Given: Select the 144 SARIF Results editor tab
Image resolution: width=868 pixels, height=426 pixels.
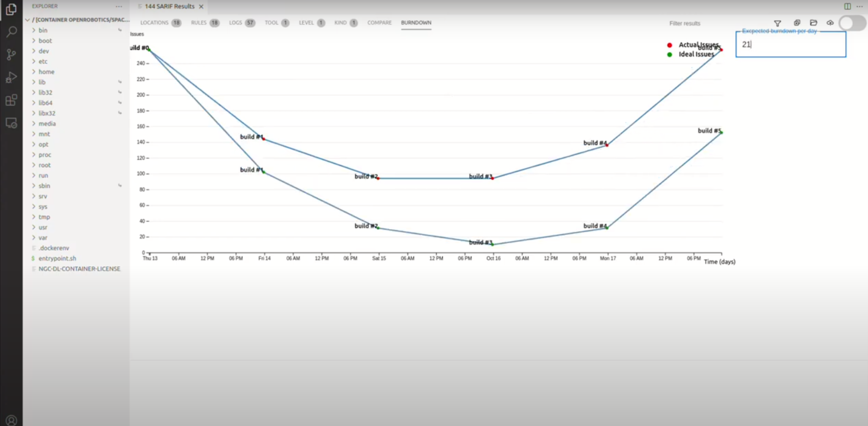Looking at the screenshot, I should pyautogui.click(x=170, y=7).
